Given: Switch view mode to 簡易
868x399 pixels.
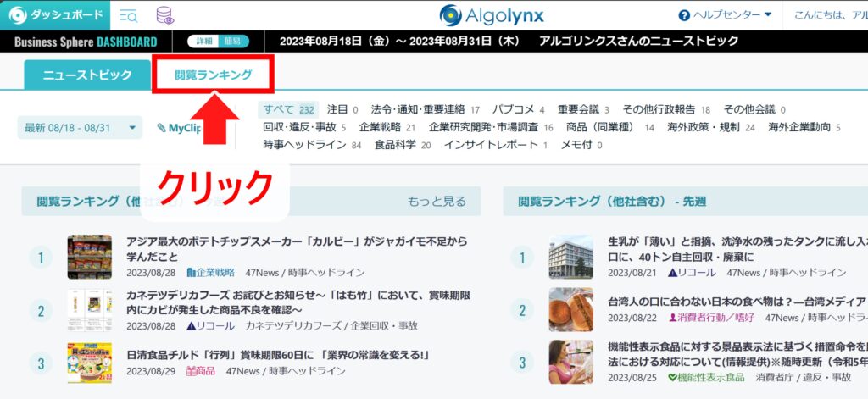Looking at the screenshot, I should (x=232, y=42).
